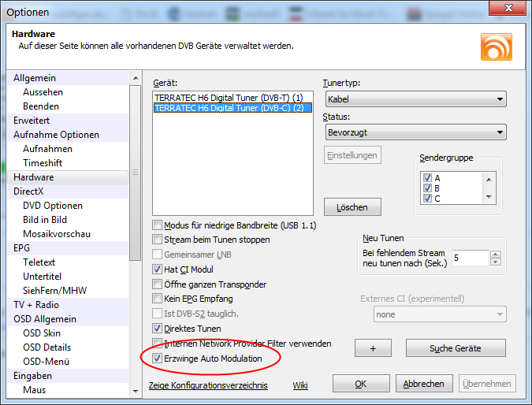
Task: Expand the Status dropdown showing Bevorzugt
Action: 415,132
